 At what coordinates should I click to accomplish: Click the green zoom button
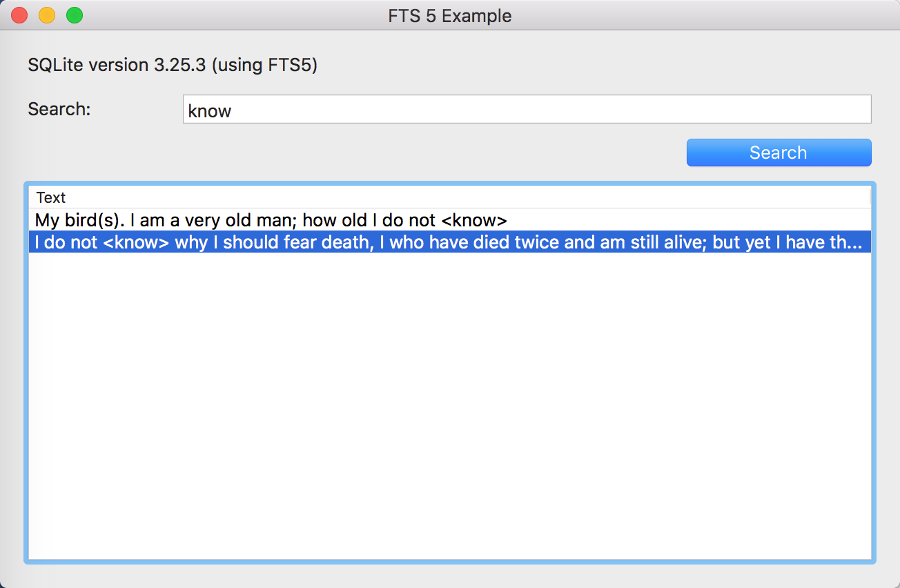[75, 14]
